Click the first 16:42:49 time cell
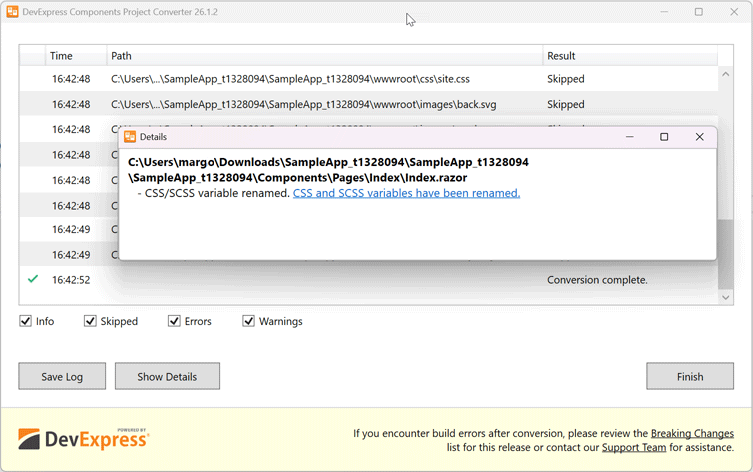The image size is (753, 472). pyautogui.click(x=71, y=230)
